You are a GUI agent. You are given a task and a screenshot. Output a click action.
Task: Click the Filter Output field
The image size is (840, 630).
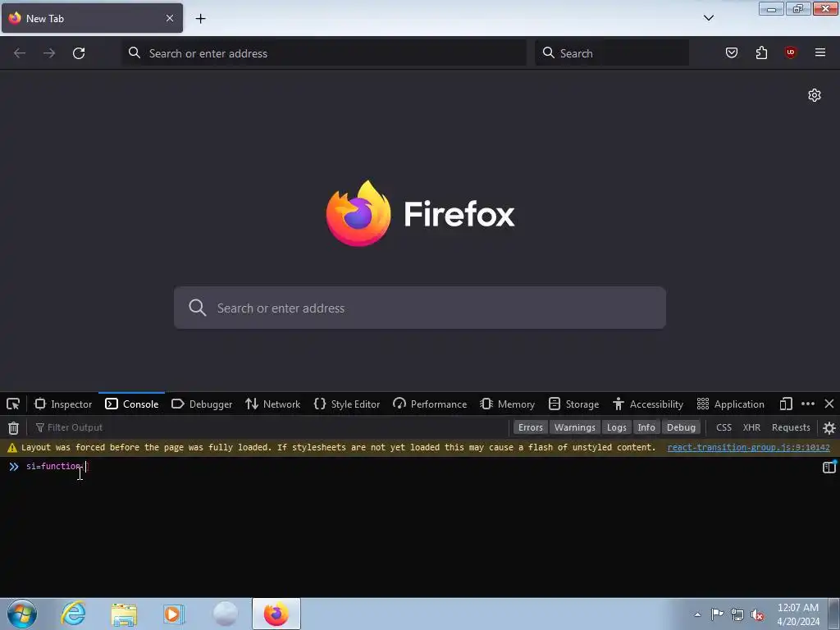coord(268,427)
